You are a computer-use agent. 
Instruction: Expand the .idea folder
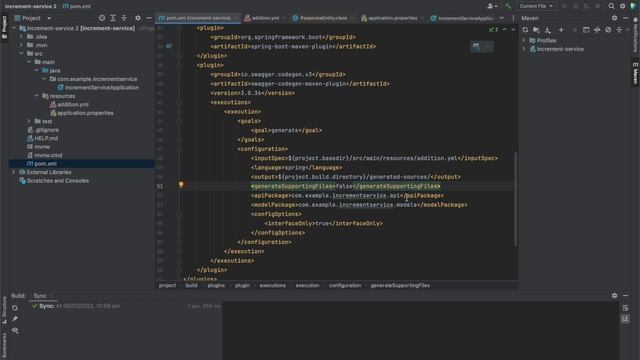21,37
